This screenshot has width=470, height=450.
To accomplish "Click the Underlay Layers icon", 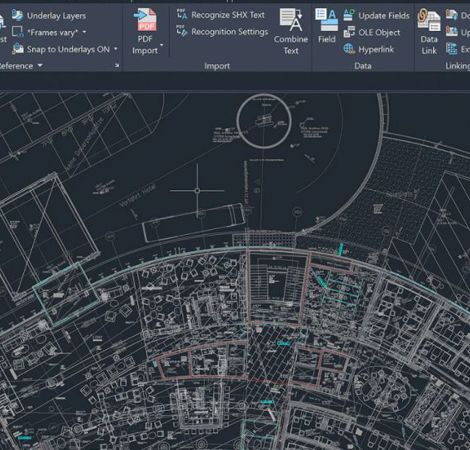I will (17, 15).
